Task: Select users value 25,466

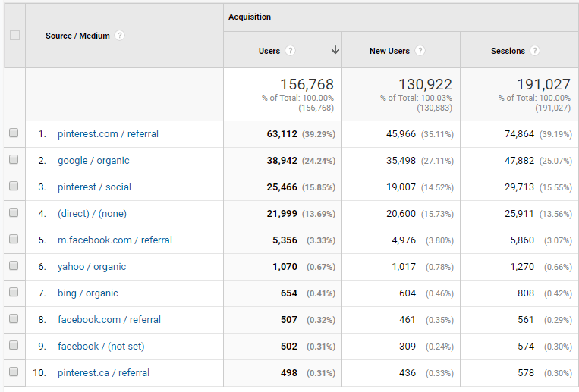Action: [282, 187]
